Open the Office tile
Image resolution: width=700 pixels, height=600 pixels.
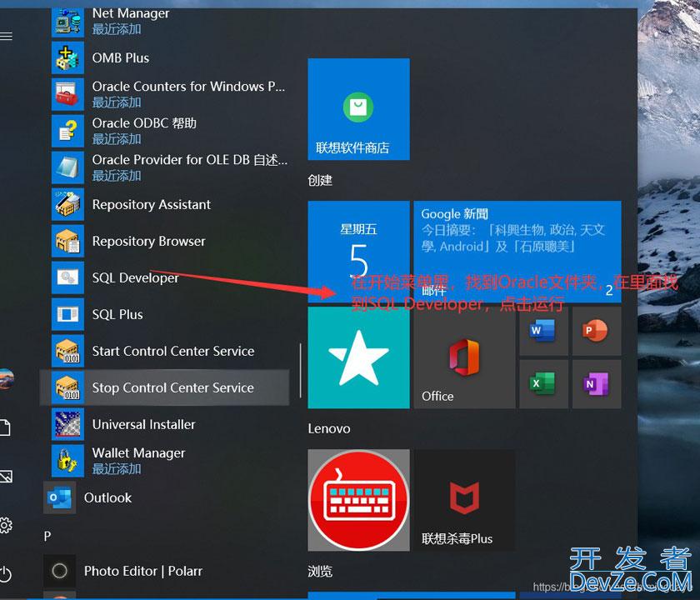coord(464,357)
